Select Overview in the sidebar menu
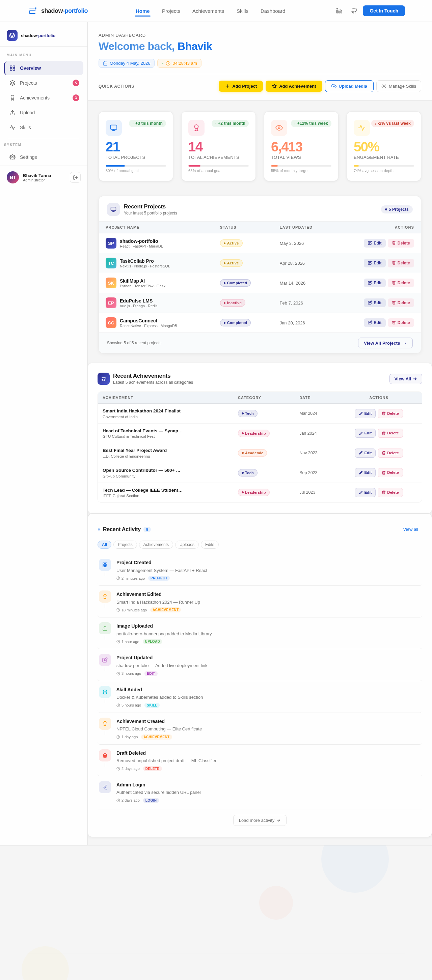 (44, 68)
